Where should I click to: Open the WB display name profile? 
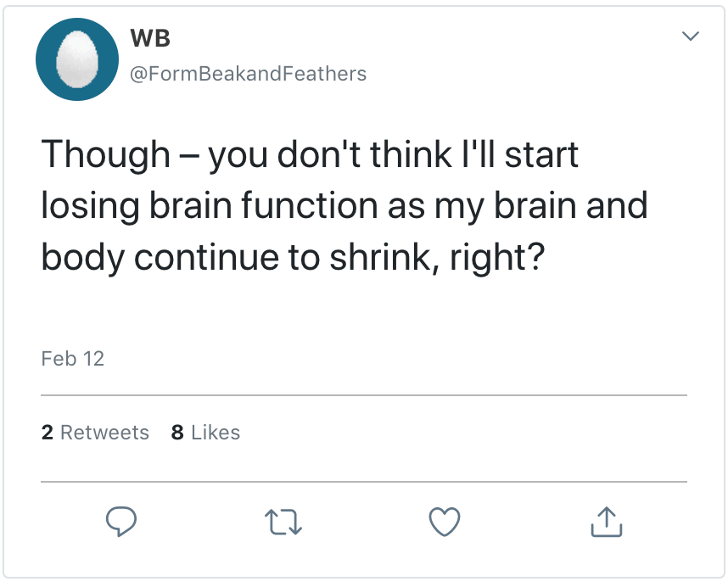pos(151,38)
